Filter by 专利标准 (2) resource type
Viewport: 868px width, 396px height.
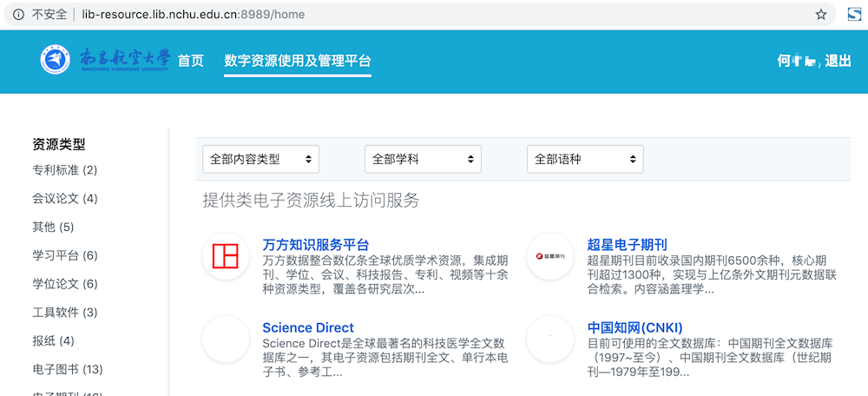click(x=65, y=170)
